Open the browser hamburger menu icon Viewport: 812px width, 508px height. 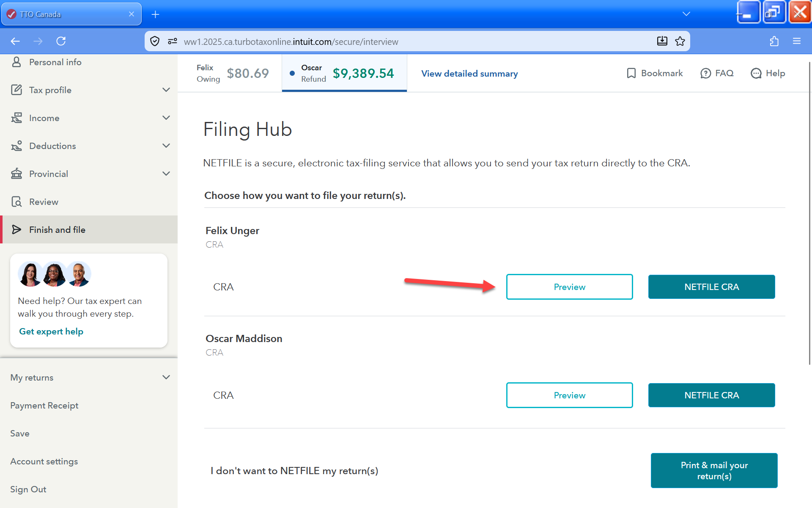click(797, 41)
